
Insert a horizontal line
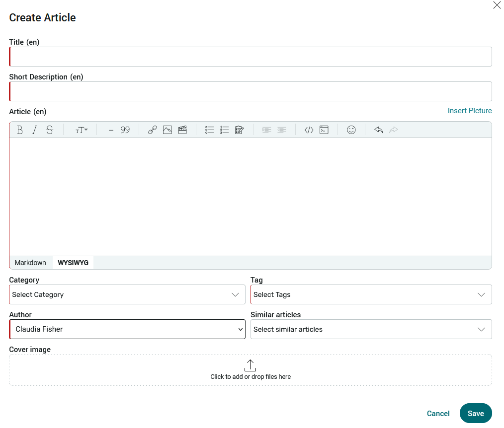pos(111,130)
